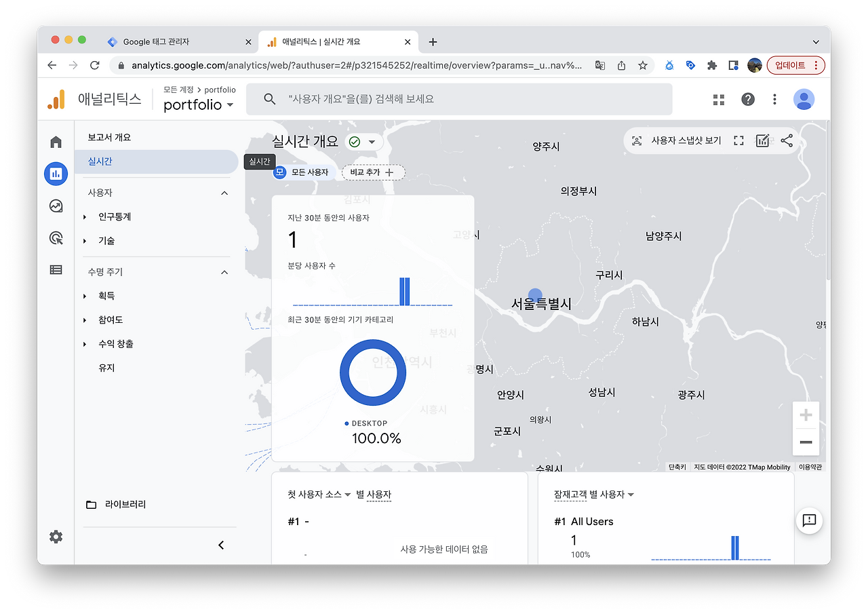868x614 pixels.
Task: Click the share page icon in address bar
Action: coord(621,65)
